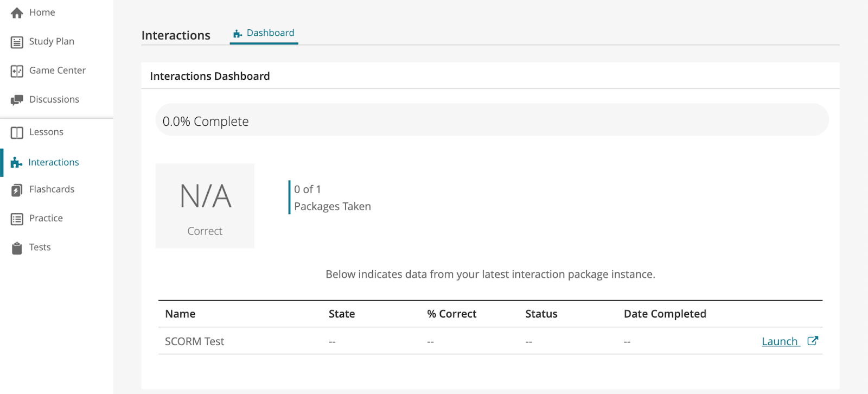This screenshot has width=868, height=394.
Task: Click the external link icon beside Launch
Action: (x=812, y=341)
